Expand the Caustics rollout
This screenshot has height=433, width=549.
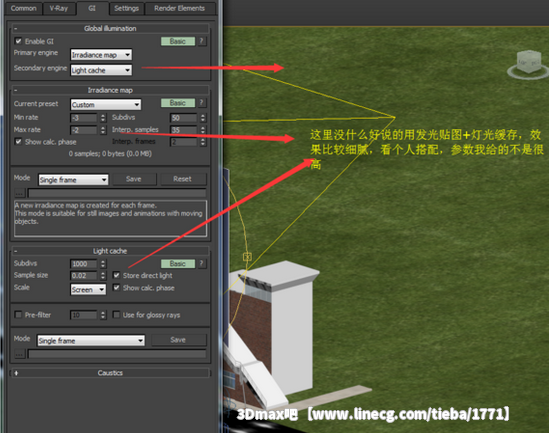coord(110,373)
